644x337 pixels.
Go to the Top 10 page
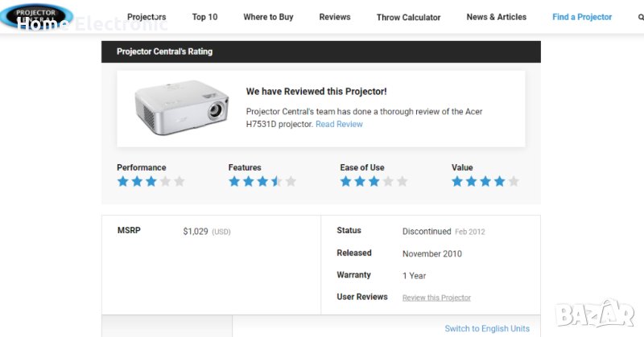click(x=204, y=17)
